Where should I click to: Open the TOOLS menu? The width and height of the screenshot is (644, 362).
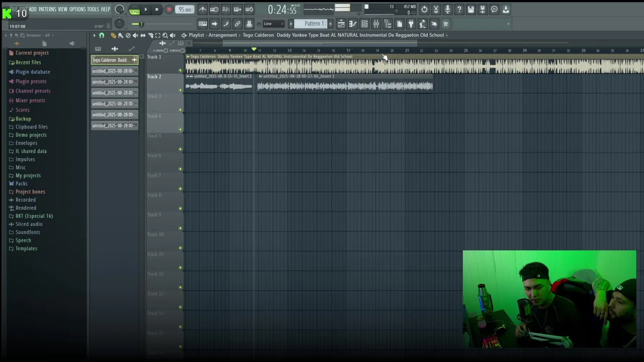[x=93, y=9]
